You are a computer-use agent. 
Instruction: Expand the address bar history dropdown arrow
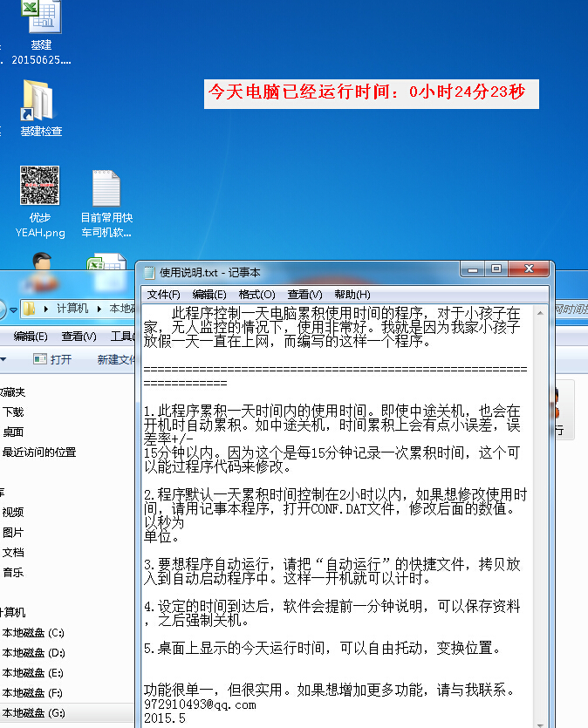point(13,310)
